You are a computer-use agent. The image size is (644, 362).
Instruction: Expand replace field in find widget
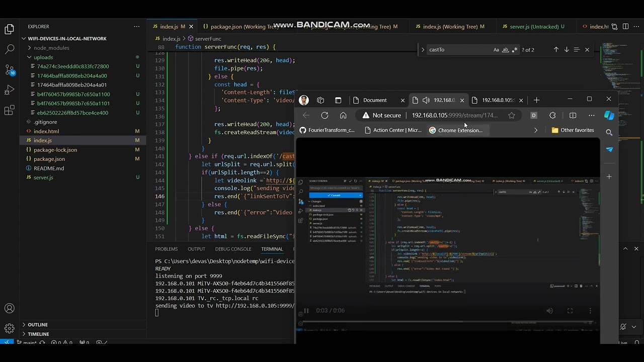[x=423, y=50]
